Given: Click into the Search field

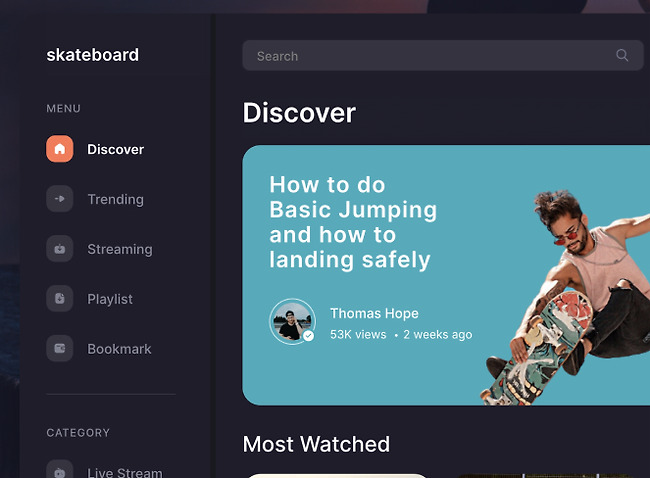Looking at the screenshot, I should [443, 56].
